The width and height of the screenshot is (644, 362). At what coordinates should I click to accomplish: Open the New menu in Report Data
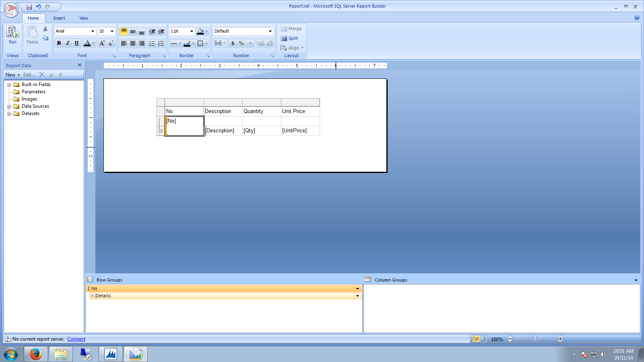(x=10, y=74)
